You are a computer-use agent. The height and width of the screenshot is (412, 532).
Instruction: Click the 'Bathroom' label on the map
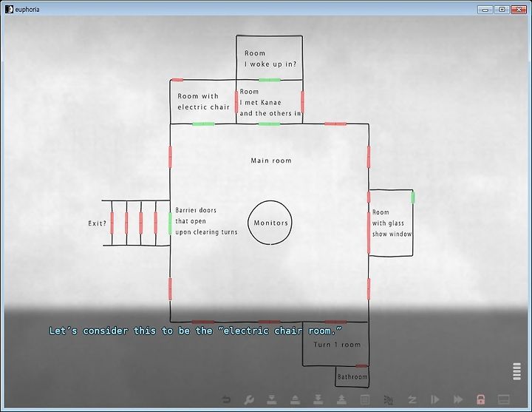(352, 376)
